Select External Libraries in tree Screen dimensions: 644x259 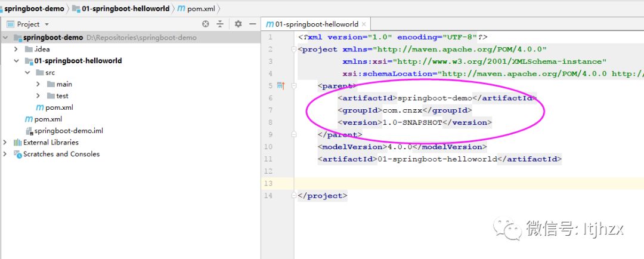point(51,142)
